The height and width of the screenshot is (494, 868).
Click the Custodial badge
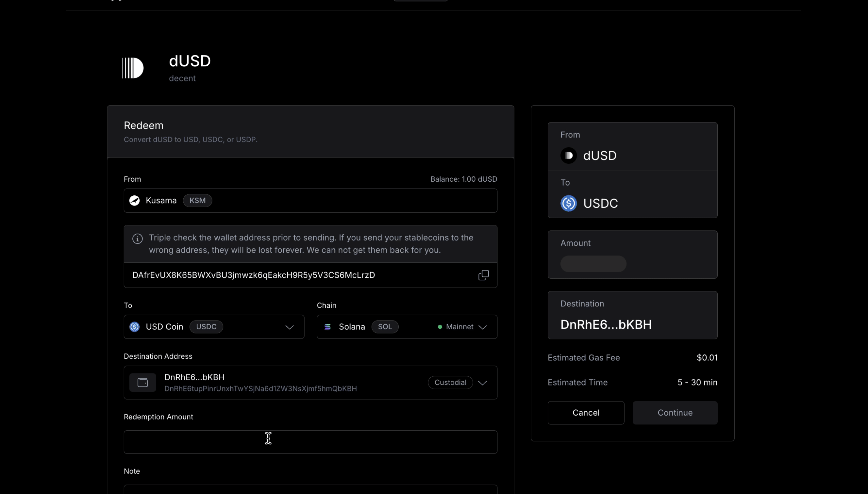click(x=450, y=382)
